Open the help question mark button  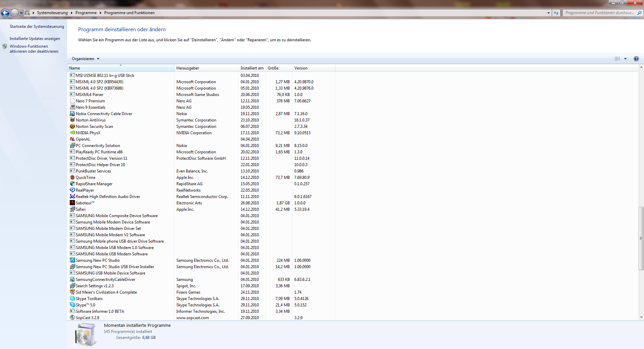[636, 59]
